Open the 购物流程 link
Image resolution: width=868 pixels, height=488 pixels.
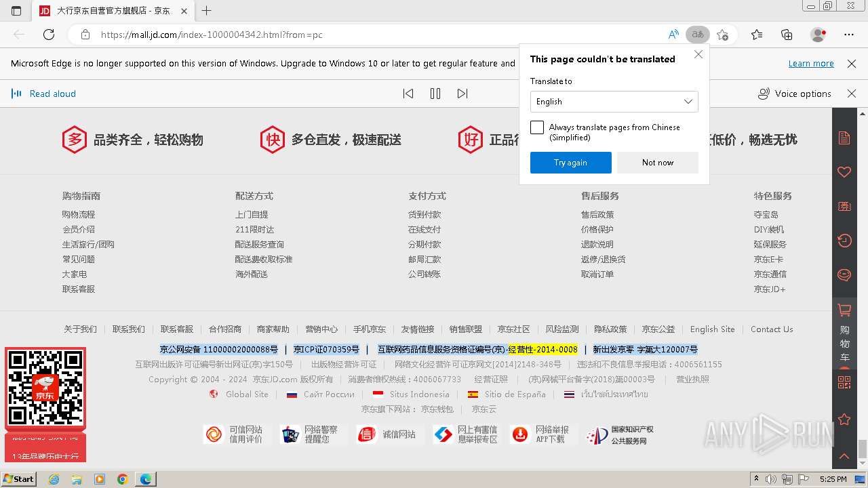click(79, 214)
